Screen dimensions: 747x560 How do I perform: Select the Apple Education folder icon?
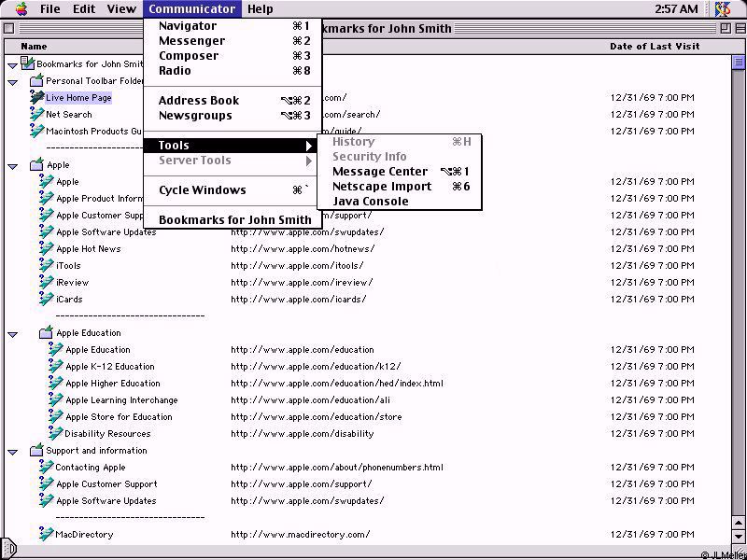pos(47,333)
